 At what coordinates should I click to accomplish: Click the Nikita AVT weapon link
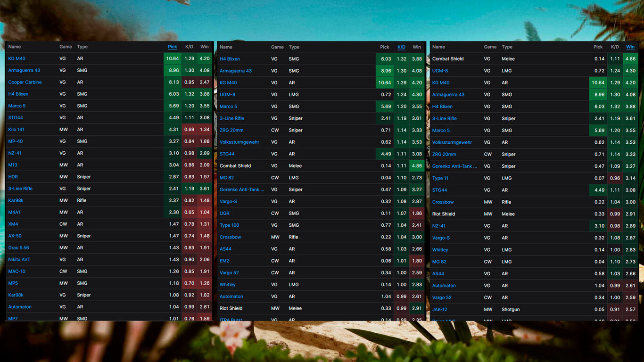click(x=19, y=259)
